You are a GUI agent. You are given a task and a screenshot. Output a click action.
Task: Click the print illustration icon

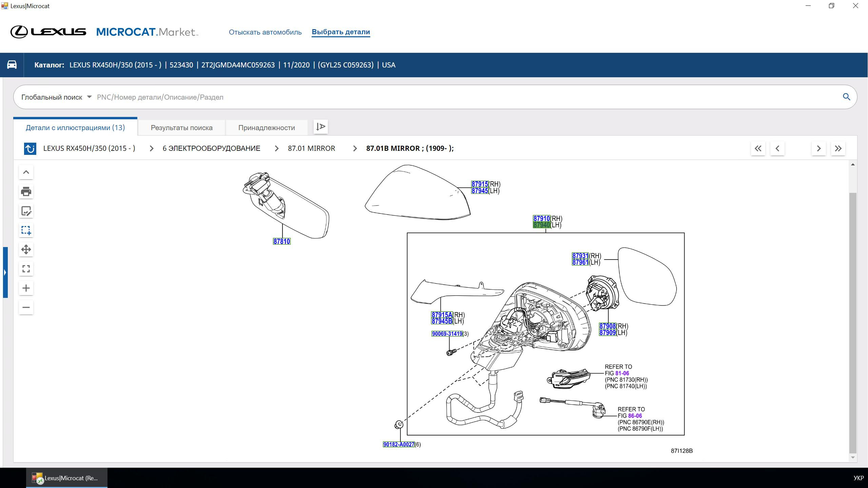pyautogui.click(x=26, y=191)
